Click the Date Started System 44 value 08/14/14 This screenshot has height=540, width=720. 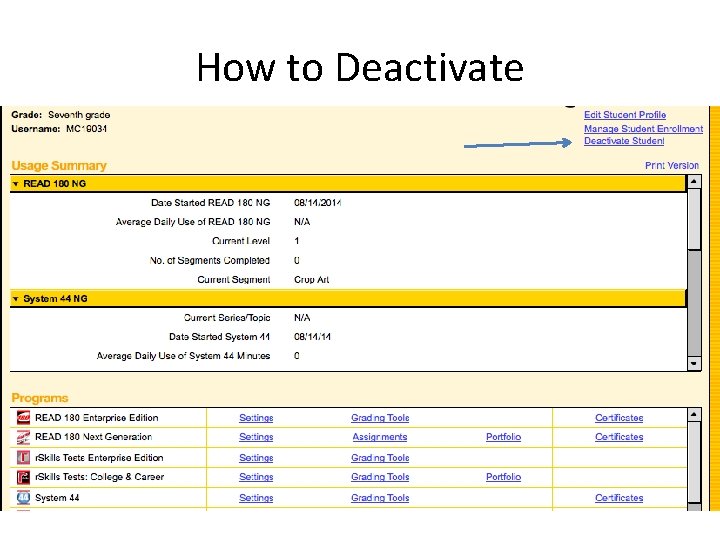click(312, 337)
